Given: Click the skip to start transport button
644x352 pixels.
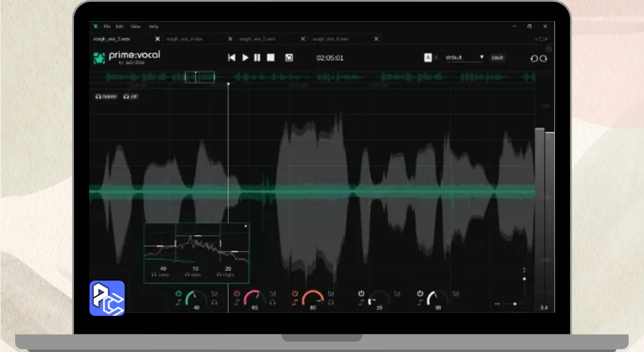Looking at the screenshot, I should pos(231,58).
